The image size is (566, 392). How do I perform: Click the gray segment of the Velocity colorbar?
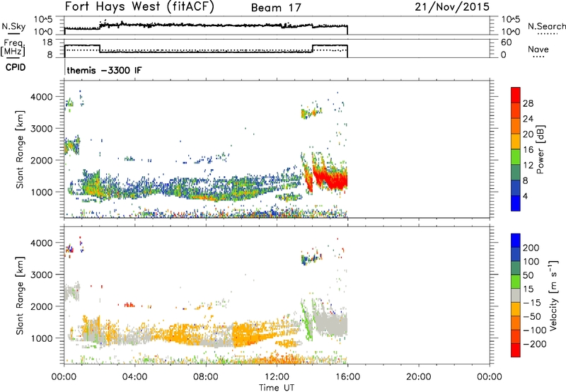(x=516, y=295)
